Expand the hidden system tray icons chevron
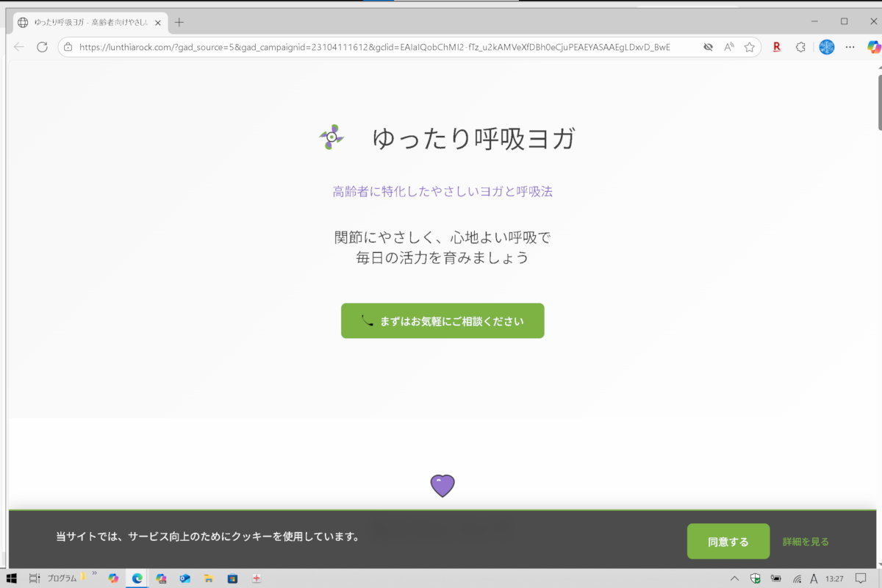This screenshot has height=588, width=882. tap(734, 578)
